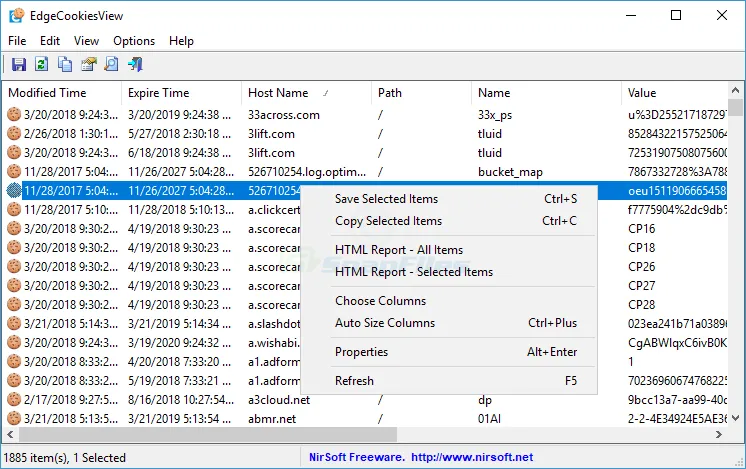Click value oeu1511906665458 in selected row
746x469 pixels.
pos(677,191)
